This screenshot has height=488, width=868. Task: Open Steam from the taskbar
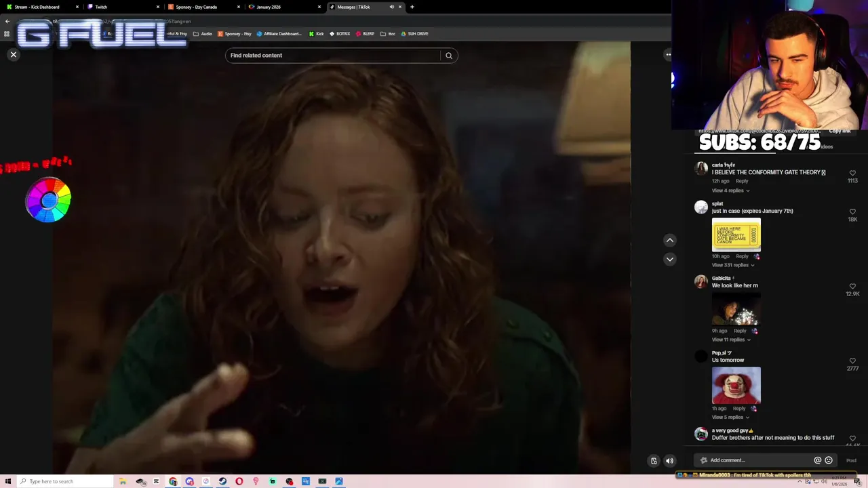click(222, 481)
